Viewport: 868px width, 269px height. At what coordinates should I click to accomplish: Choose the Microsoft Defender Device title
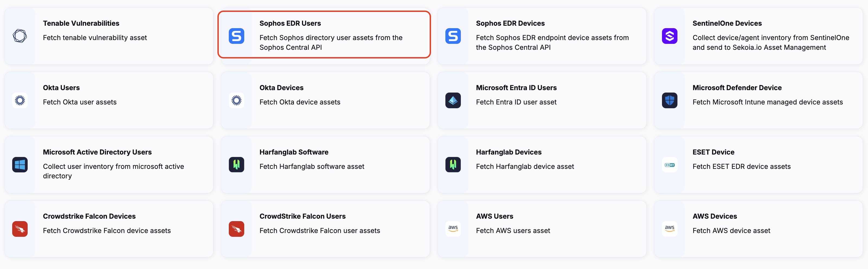point(737,87)
